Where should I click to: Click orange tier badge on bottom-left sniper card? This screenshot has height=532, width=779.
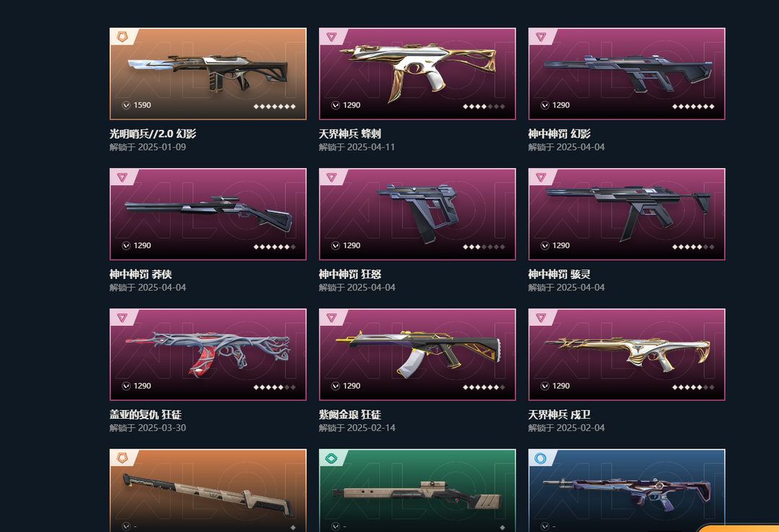coord(122,458)
